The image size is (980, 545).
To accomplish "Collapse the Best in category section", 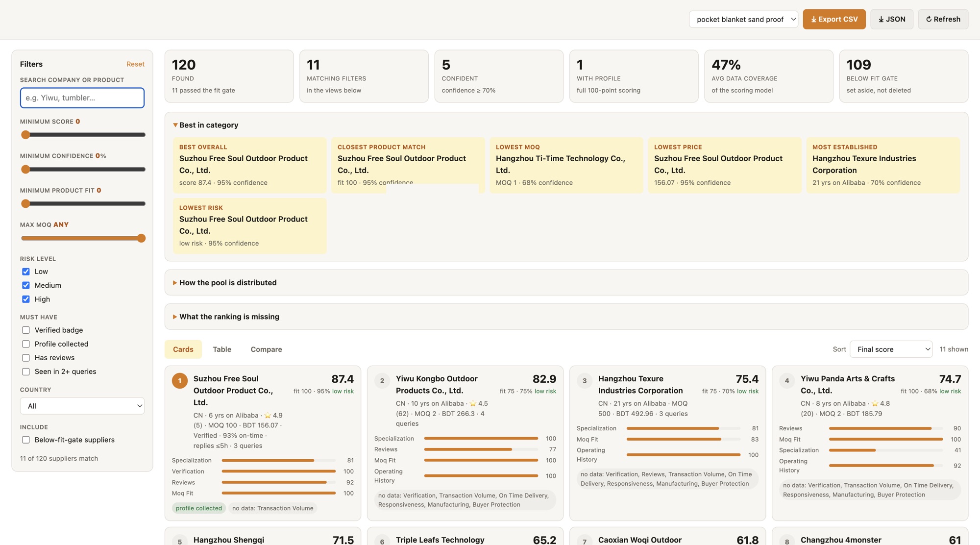I will [x=206, y=125].
